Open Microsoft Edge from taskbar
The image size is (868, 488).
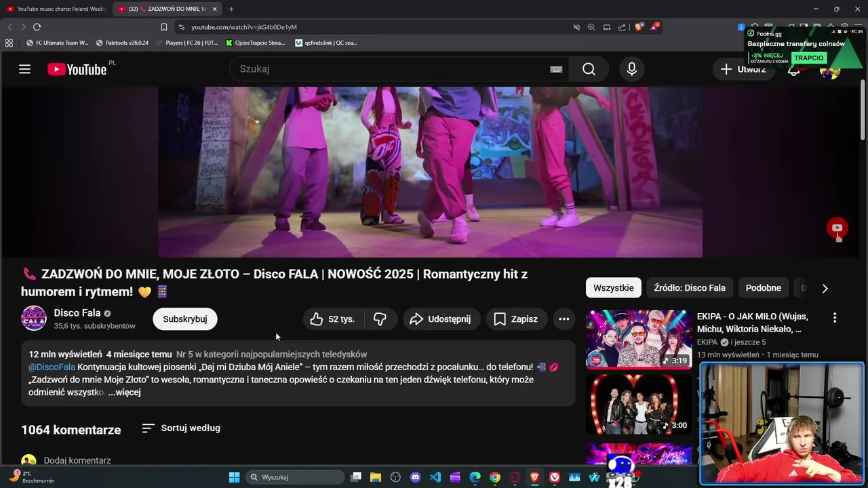click(x=475, y=477)
